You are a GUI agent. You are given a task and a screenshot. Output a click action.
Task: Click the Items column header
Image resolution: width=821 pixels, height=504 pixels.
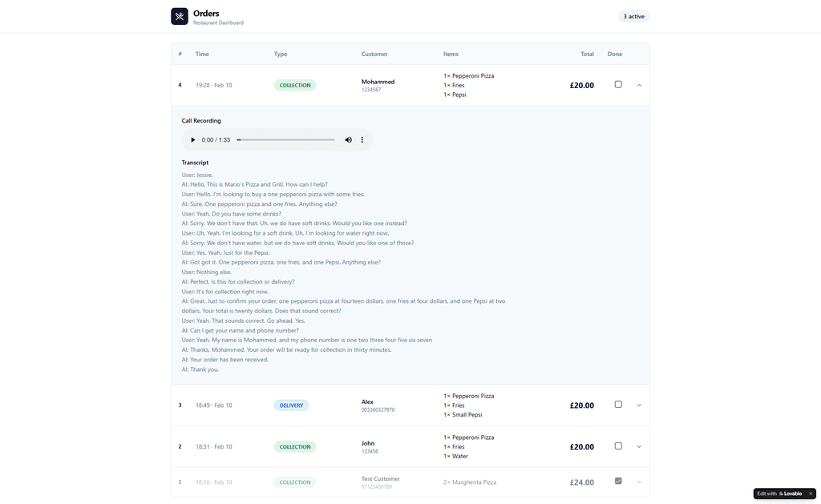point(451,54)
